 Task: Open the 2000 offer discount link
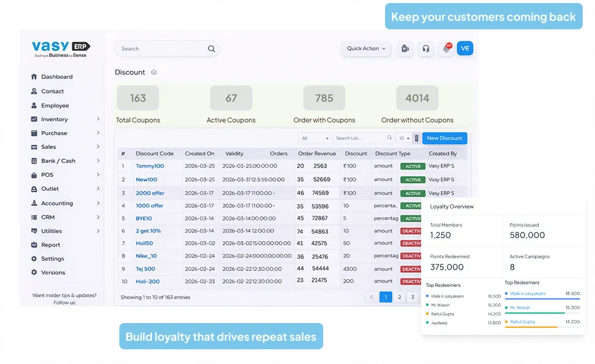(151, 192)
